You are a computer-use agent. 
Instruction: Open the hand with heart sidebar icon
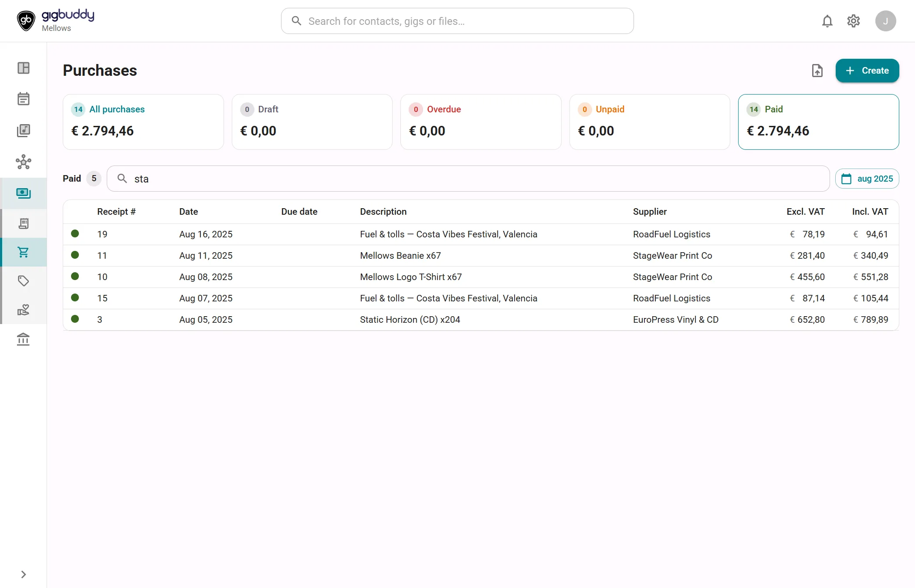(x=24, y=310)
